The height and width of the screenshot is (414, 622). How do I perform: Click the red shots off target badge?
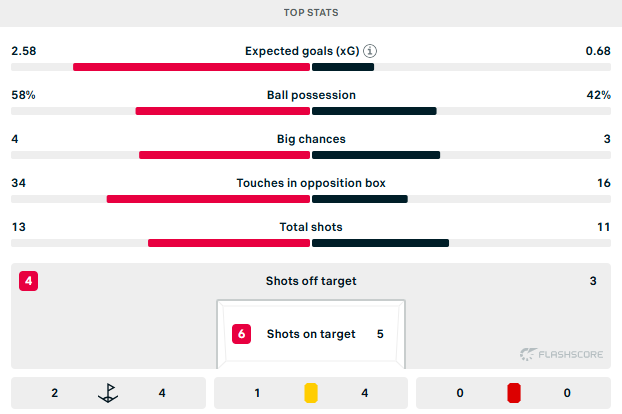pyautogui.click(x=29, y=281)
